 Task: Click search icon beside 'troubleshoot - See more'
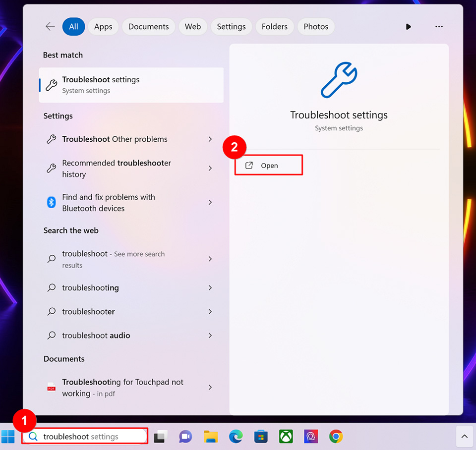pyautogui.click(x=51, y=259)
